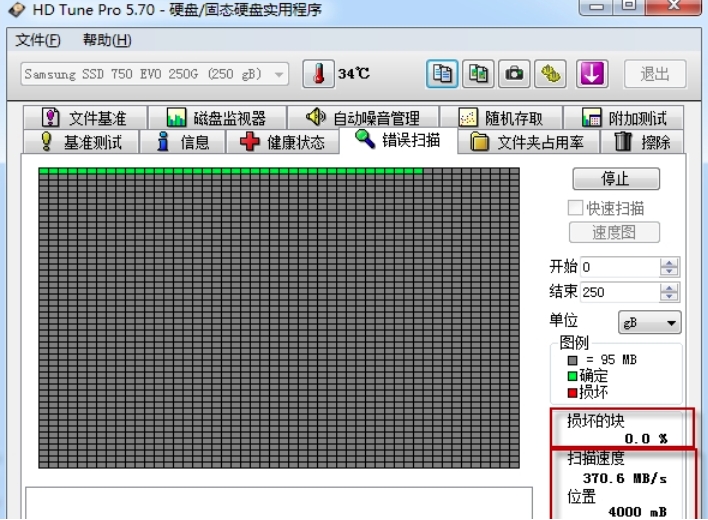Click the temperature thermometer icon
Image resolution: width=708 pixels, height=520 pixels.
(318, 74)
